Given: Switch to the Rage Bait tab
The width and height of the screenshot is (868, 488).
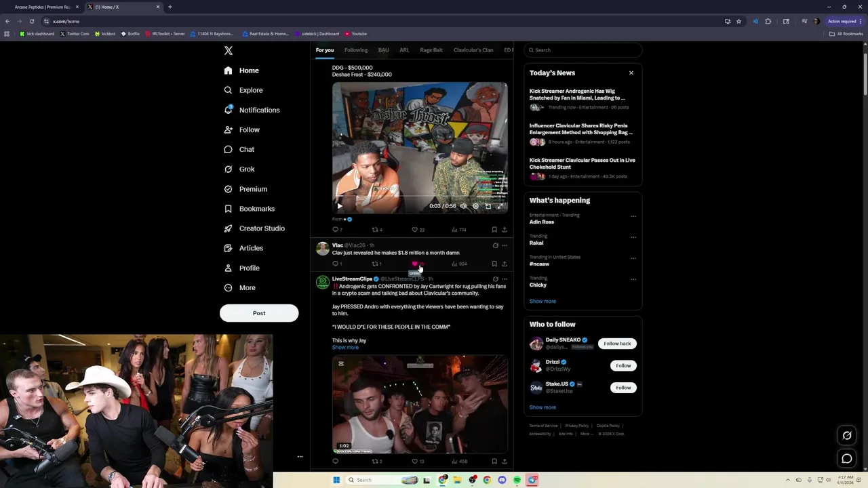Looking at the screenshot, I should 431,50.
